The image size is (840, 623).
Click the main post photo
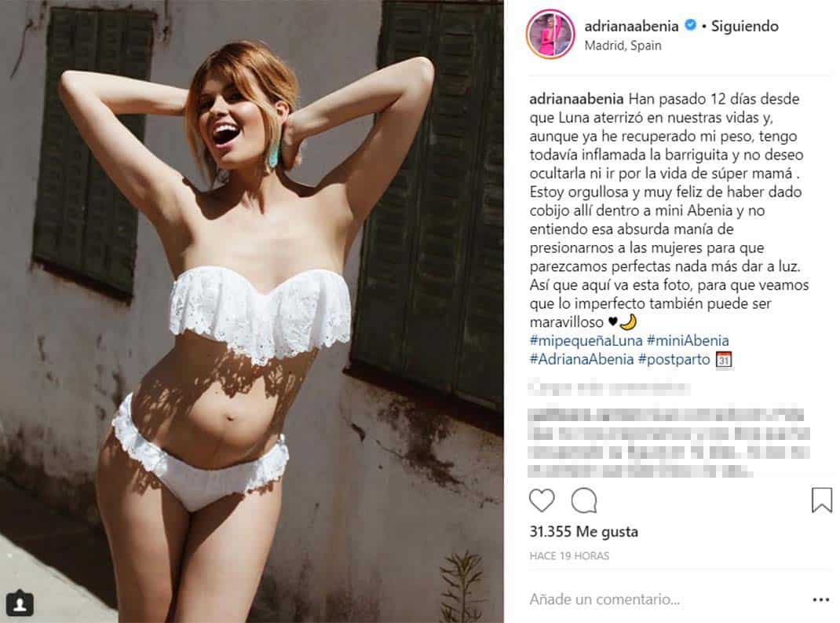coord(252,311)
